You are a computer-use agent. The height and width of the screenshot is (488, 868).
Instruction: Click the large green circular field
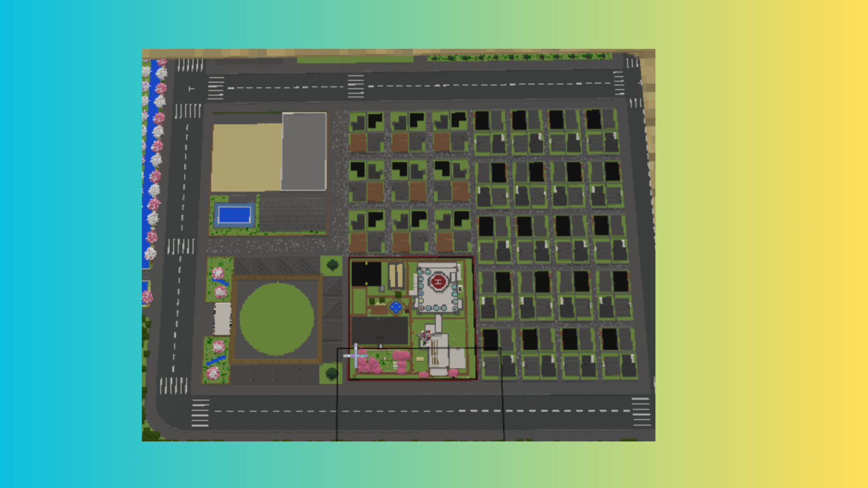[277, 319]
